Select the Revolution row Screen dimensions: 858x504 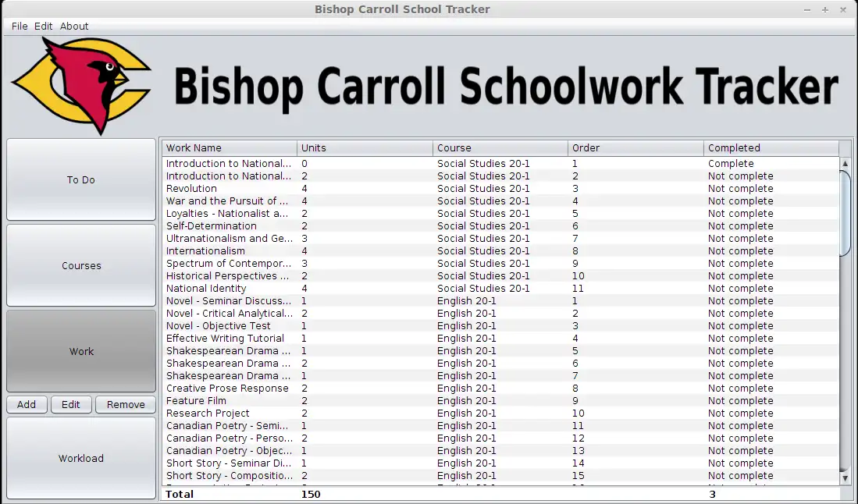coord(500,189)
